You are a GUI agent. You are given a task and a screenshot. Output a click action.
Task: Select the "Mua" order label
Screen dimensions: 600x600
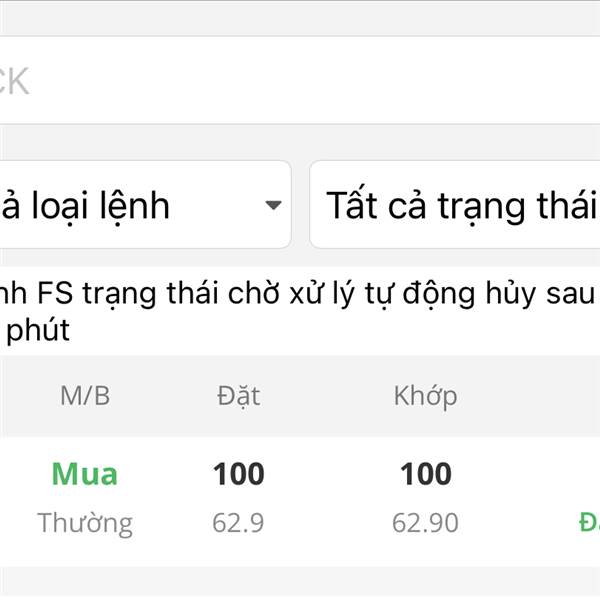[x=85, y=473]
